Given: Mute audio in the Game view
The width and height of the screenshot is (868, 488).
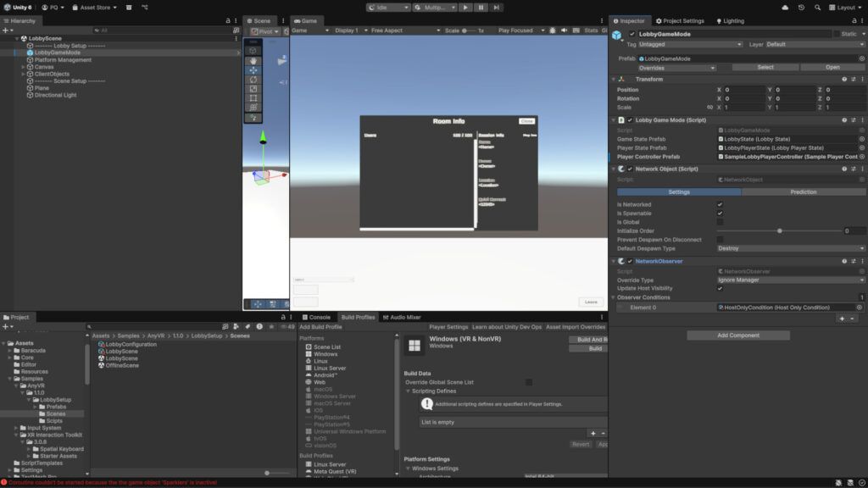Looking at the screenshot, I should tap(565, 30).
